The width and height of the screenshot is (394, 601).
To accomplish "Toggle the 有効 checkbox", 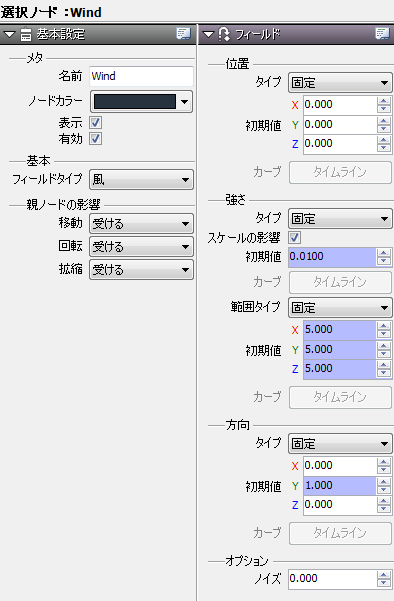I will [x=95, y=138].
